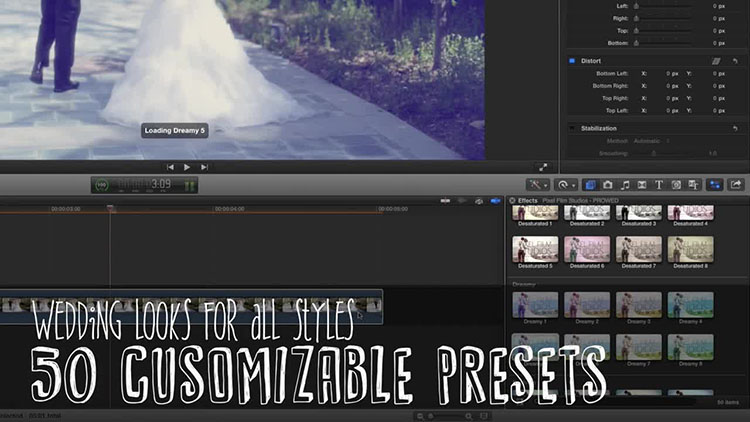
Task: Click the 00:00:04:00 ruler mark
Action: 230,209
